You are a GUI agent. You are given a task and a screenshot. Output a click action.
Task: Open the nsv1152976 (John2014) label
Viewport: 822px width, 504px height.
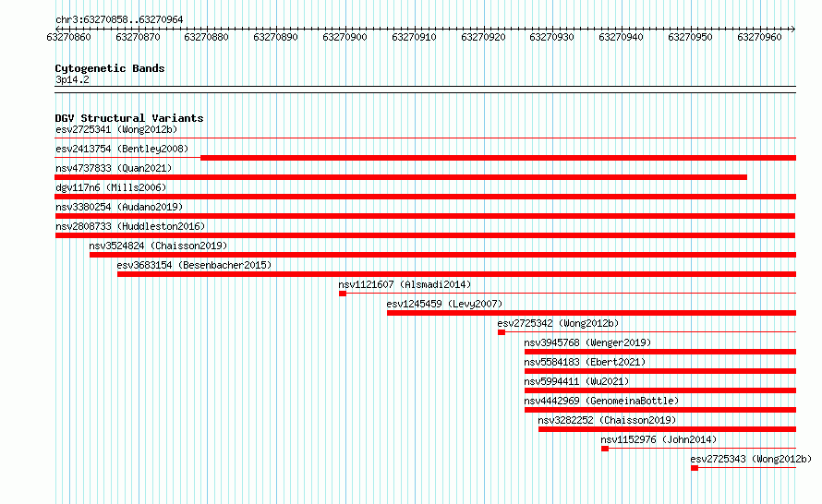(x=659, y=439)
